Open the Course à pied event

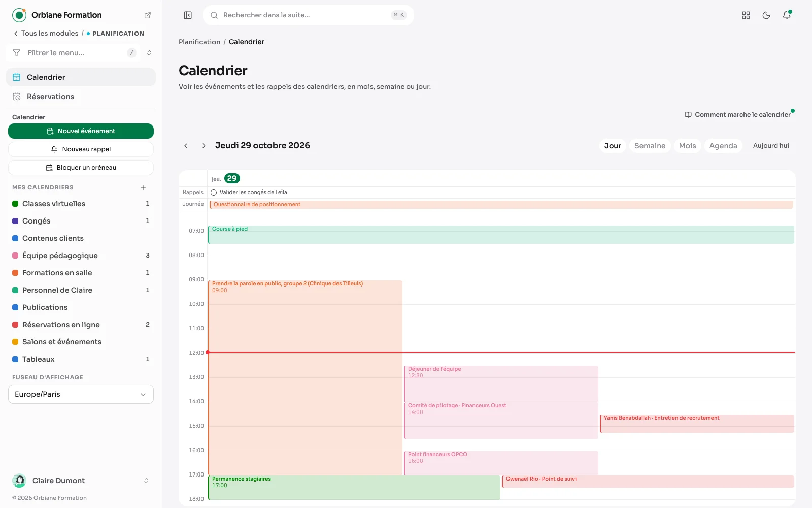point(501,235)
